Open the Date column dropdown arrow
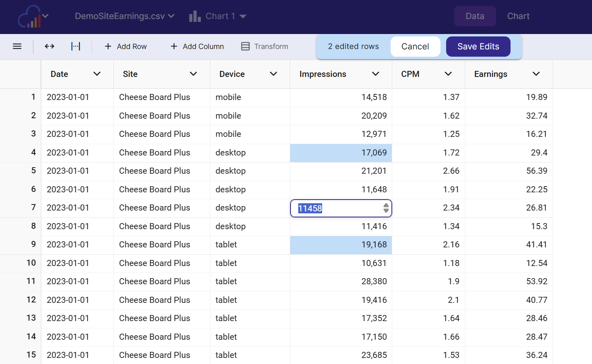592x364 pixels. point(97,74)
